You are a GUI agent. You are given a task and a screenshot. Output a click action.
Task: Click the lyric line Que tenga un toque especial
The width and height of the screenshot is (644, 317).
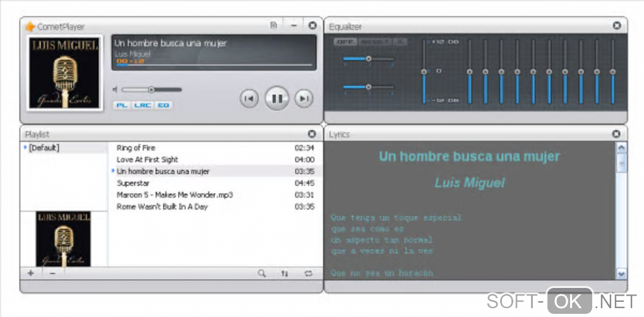point(396,218)
